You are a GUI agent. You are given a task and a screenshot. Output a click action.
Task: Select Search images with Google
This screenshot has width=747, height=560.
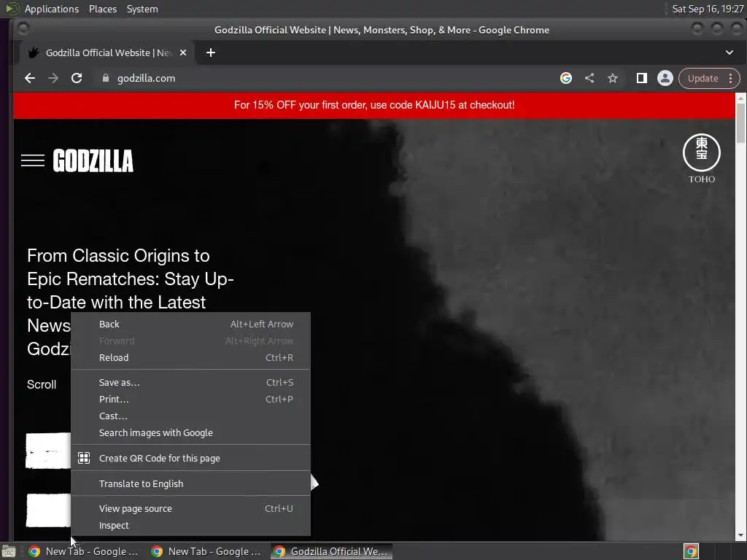point(190,433)
